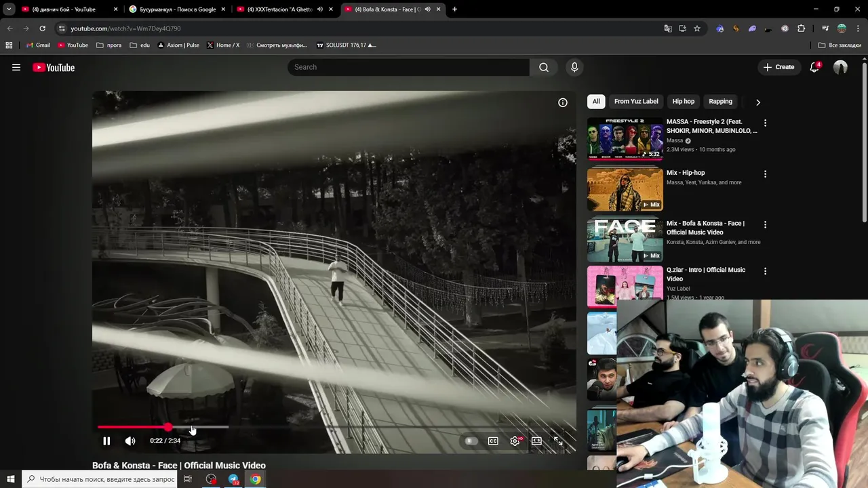Mute the video volume speaker
Screen dimensions: 868x488
130,441
